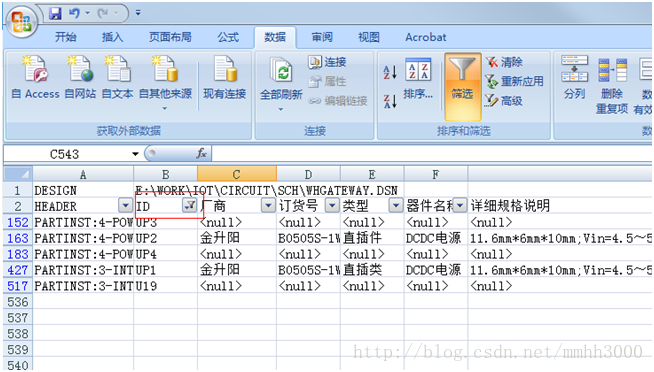Open 高级 advanced filter options

point(504,101)
